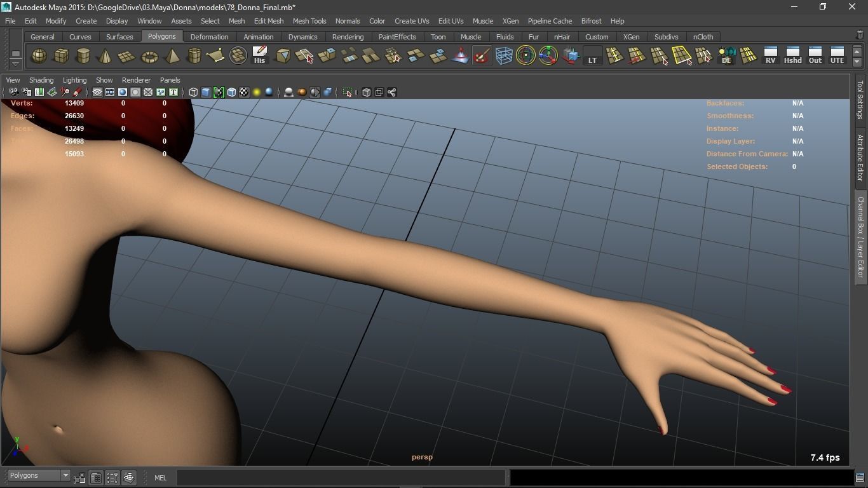Create a polygon torus from shelf
Viewport: 868px width, 488px height.
click(149, 56)
